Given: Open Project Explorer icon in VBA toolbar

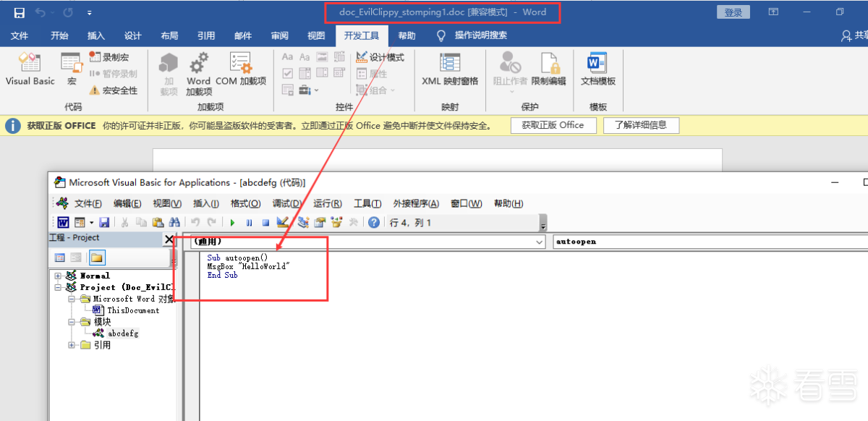Looking at the screenshot, I should click(302, 222).
